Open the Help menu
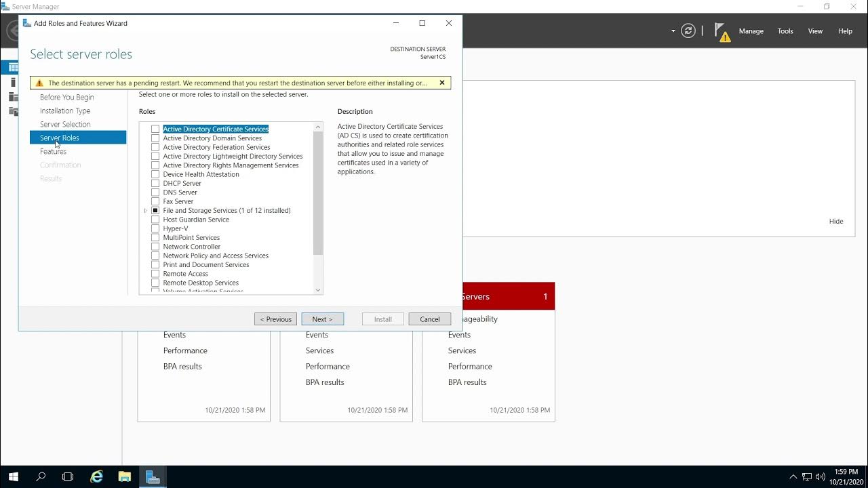This screenshot has height=488, width=868. pos(845,31)
